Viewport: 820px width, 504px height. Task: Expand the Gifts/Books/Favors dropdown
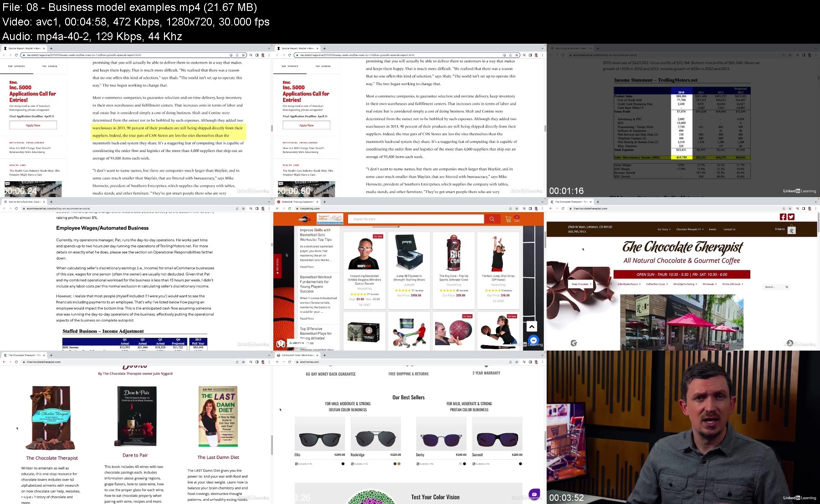click(629, 284)
